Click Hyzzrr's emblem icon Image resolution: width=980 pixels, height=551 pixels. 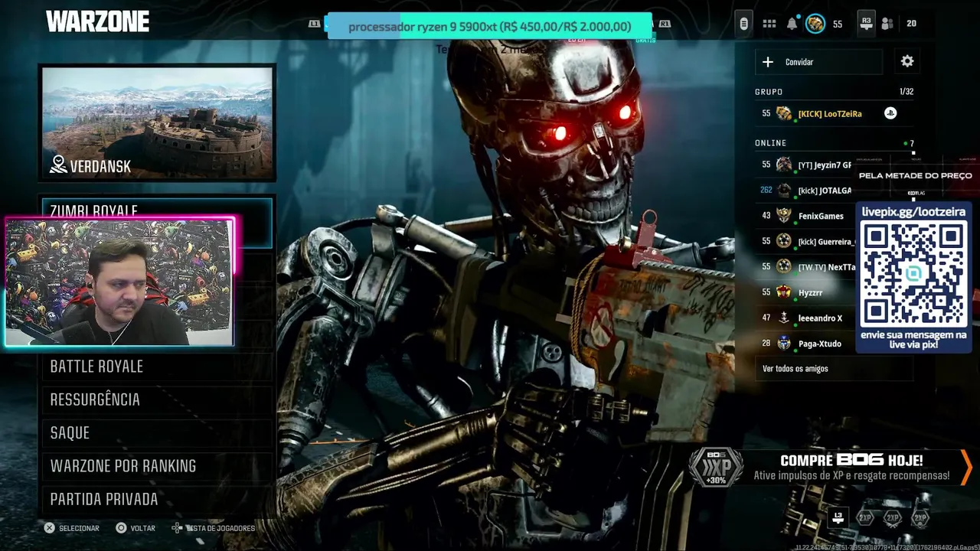coord(783,292)
